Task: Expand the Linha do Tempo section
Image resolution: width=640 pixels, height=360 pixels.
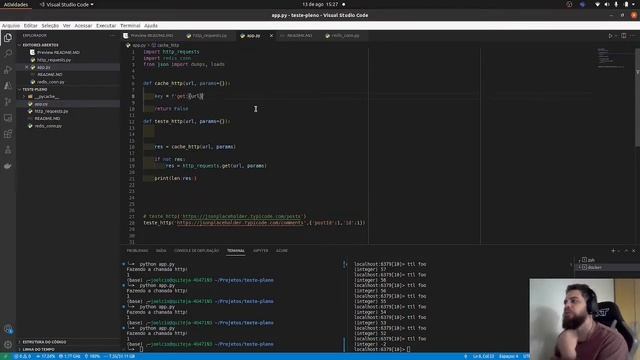Action: tap(38, 349)
